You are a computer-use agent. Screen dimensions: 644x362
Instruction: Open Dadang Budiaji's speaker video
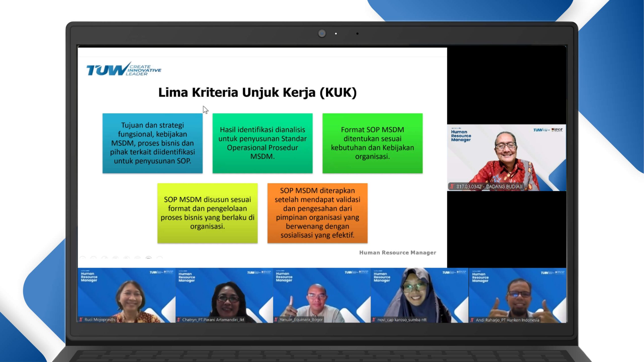(507, 158)
